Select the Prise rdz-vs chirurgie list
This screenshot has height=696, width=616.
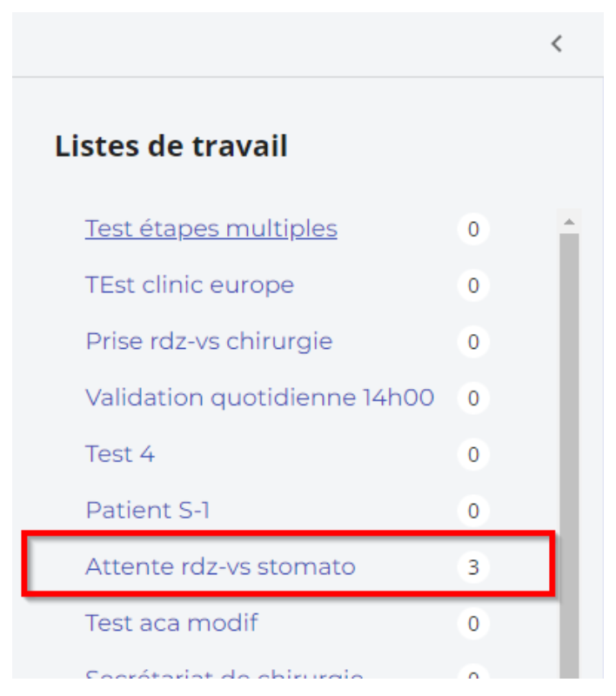point(209,341)
